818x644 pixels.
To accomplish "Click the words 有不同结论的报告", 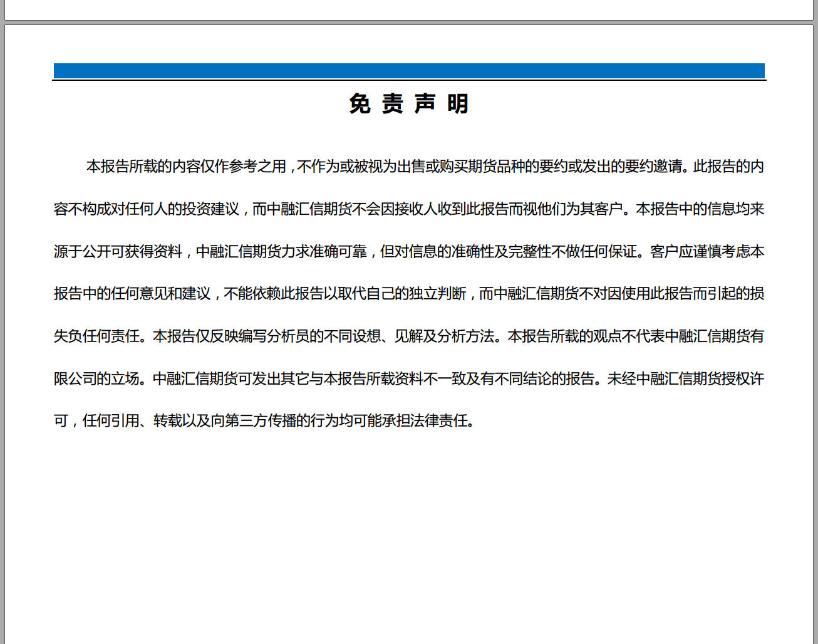I will click(537, 379).
